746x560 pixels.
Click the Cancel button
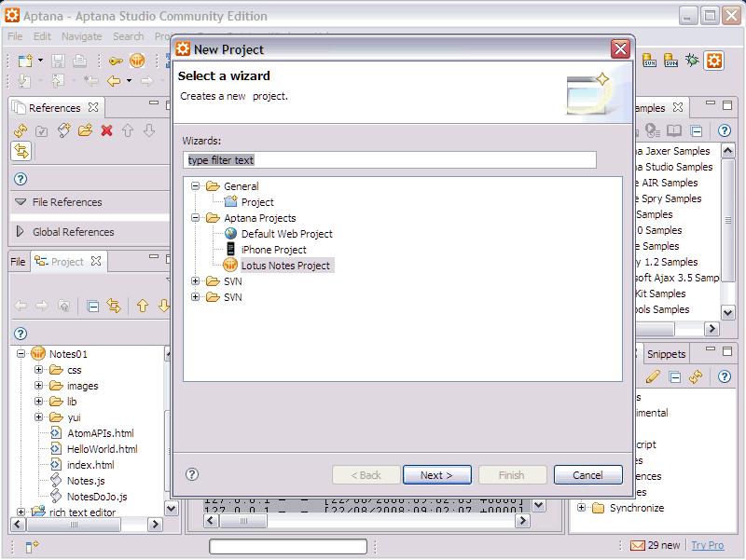tap(587, 475)
